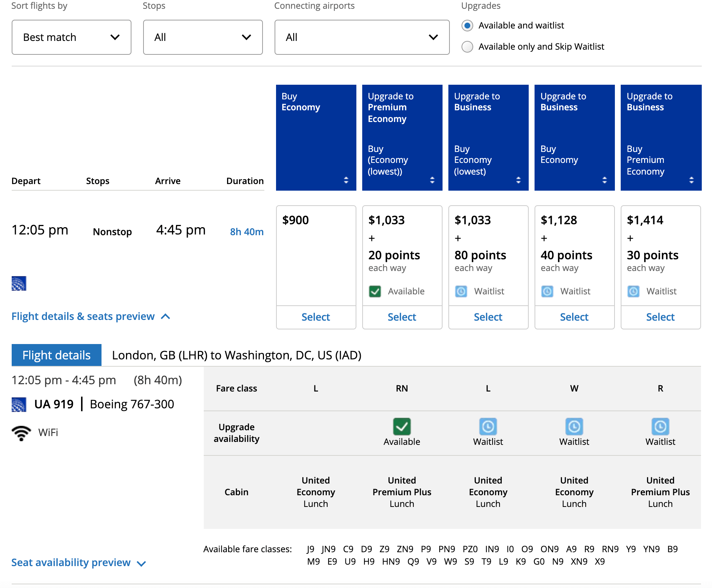Open the Connecting airports dropdown
This screenshot has height=588, width=712.
pyautogui.click(x=361, y=37)
